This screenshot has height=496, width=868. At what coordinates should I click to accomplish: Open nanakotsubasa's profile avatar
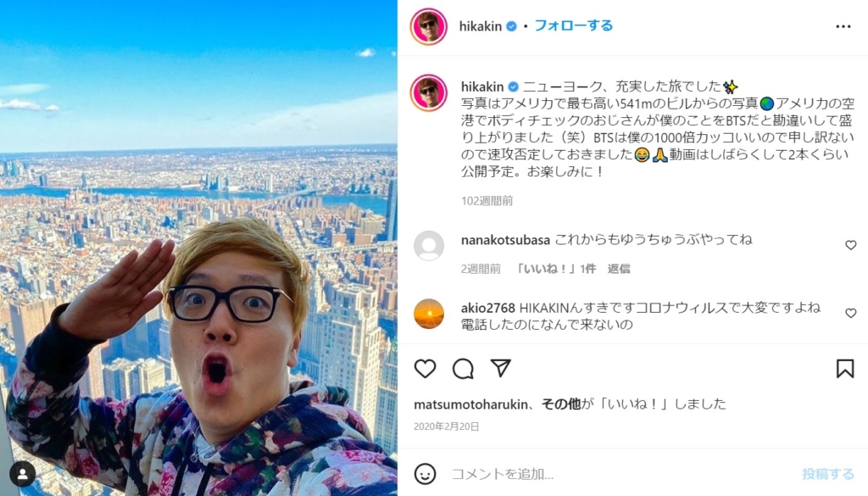(429, 246)
